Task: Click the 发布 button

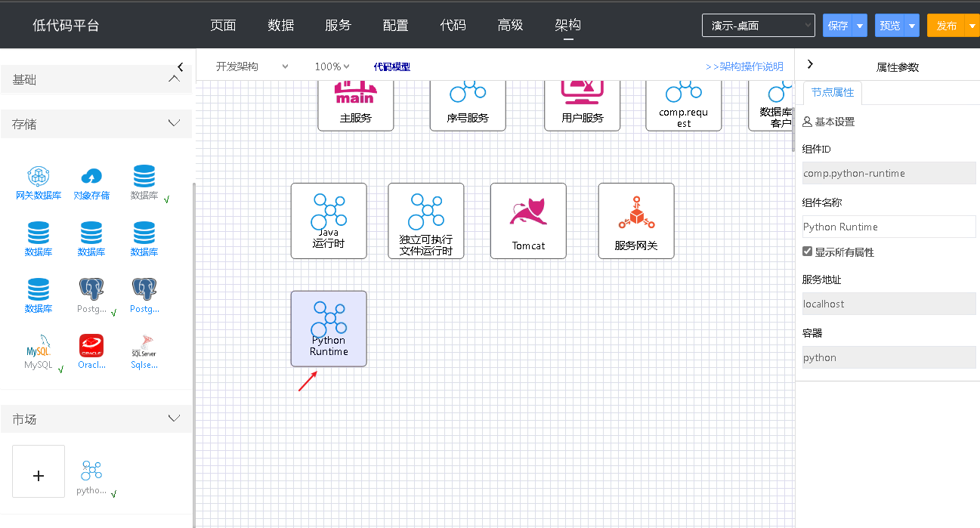Action: (x=946, y=26)
